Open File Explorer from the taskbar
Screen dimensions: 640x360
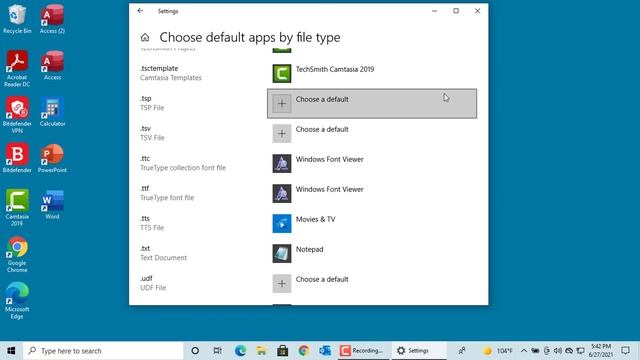click(x=261, y=351)
